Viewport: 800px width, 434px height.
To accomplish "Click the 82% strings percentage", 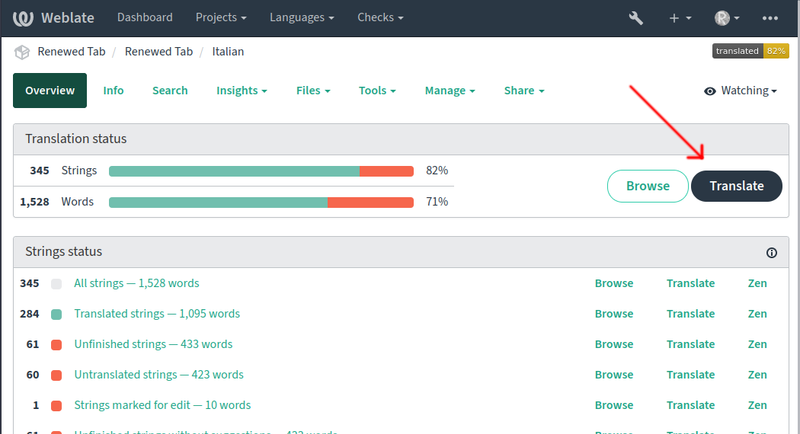I will [x=437, y=170].
